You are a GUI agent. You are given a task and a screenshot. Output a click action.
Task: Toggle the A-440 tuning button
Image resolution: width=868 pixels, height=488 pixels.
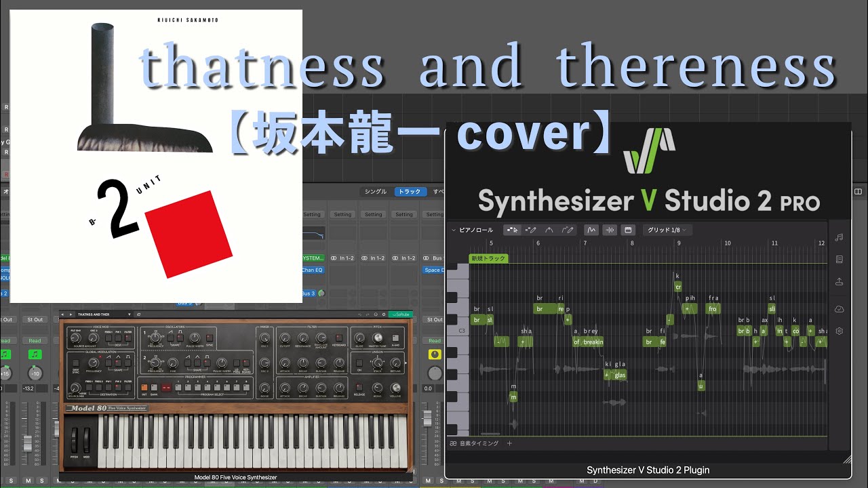pos(395,338)
